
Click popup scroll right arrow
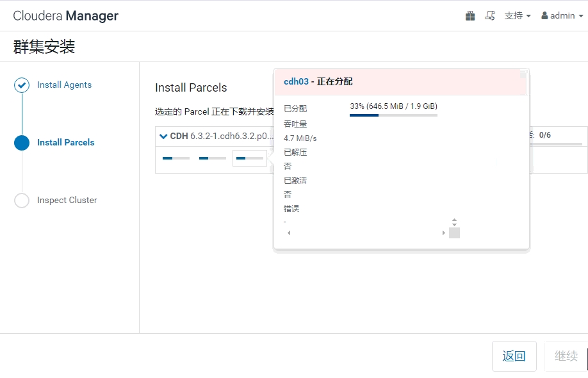click(x=444, y=233)
